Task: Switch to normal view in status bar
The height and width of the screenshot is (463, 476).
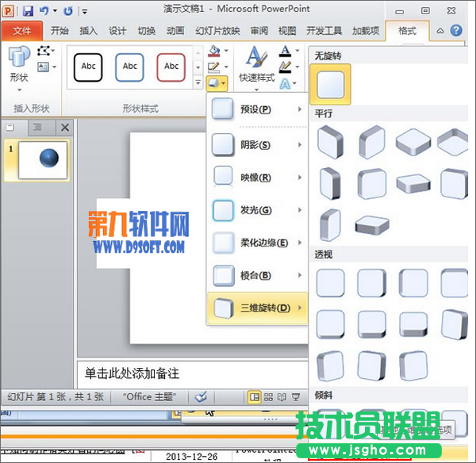Action: (255, 397)
